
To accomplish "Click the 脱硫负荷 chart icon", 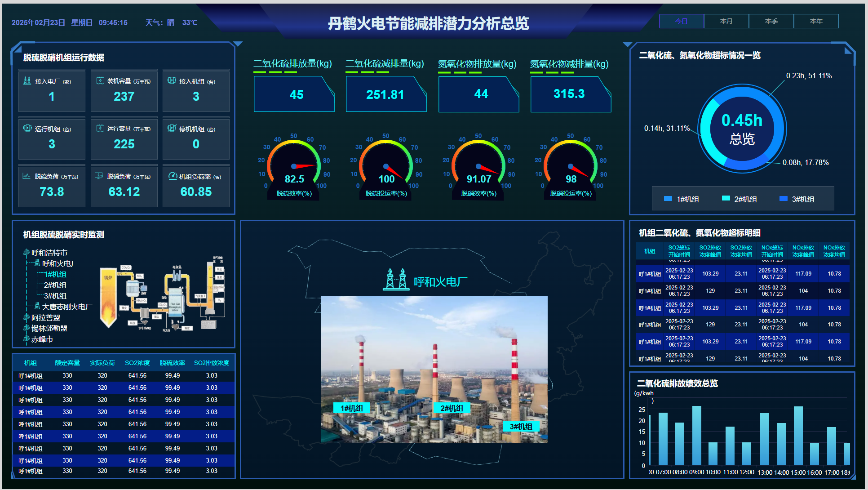I will click(27, 176).
